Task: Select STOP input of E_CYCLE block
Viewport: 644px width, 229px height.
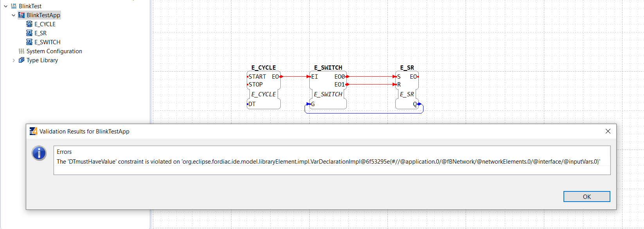Action: [256, 85]
